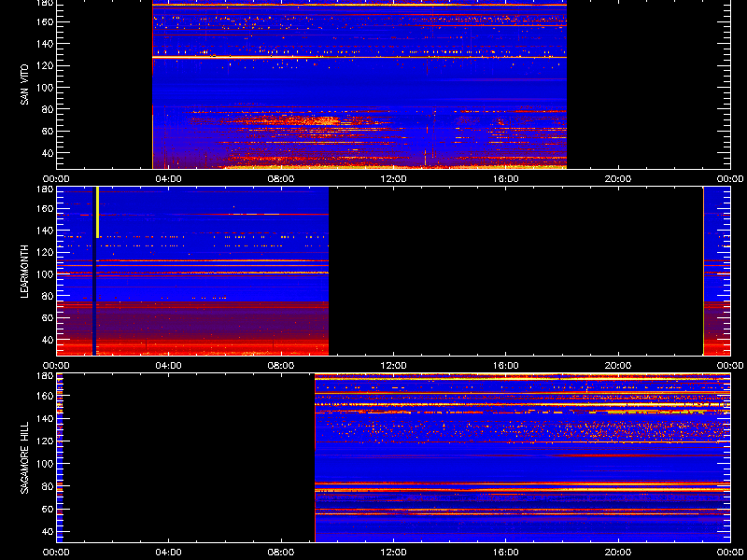Select the 100 tick label on LEARMONTH axis
The width and height of the screenshot is (747, 560).
point(46,274)
